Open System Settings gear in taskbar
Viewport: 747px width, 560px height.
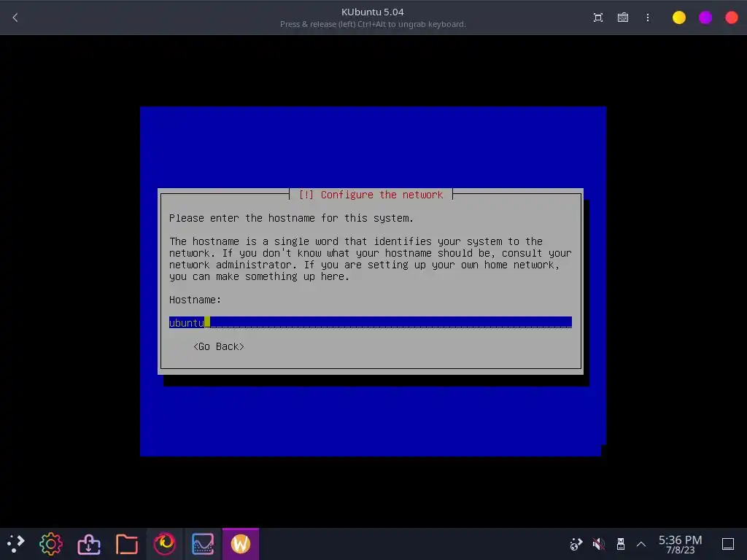tap(51, 544)
